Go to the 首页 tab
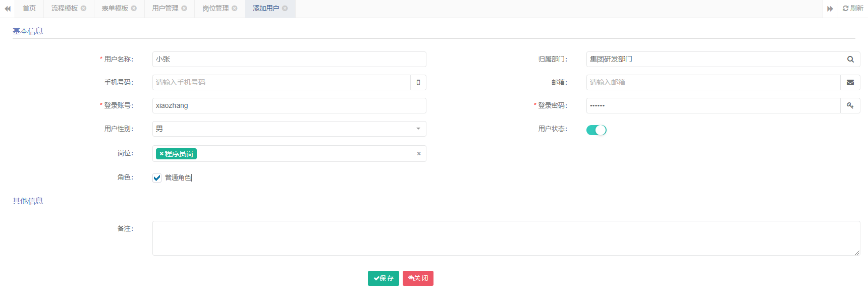 (x=29, y=8)
